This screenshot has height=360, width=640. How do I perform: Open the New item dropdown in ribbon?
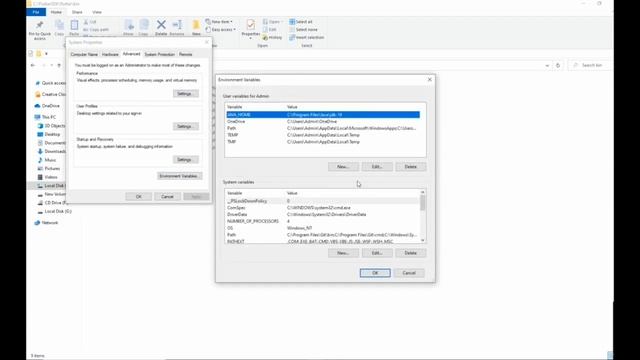click(x=219, y=22)
